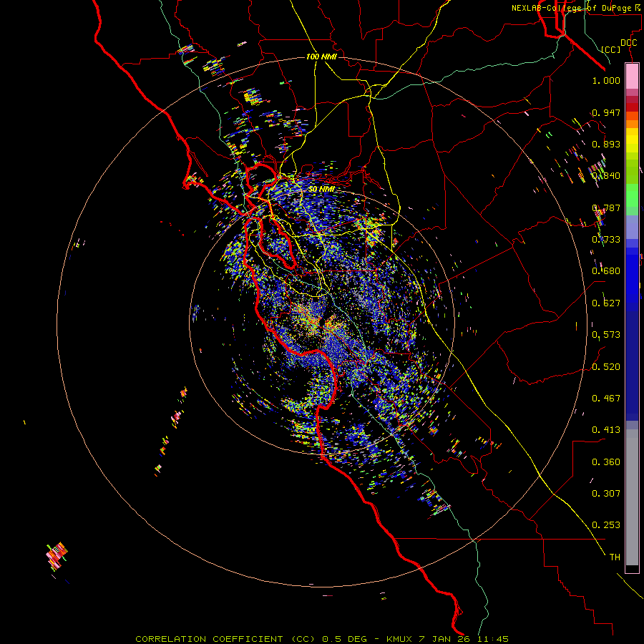The height and width of the screenshot is (644, 644).
Task: Pick the pink band at the top of the color scale
Action: pos(632,76)
